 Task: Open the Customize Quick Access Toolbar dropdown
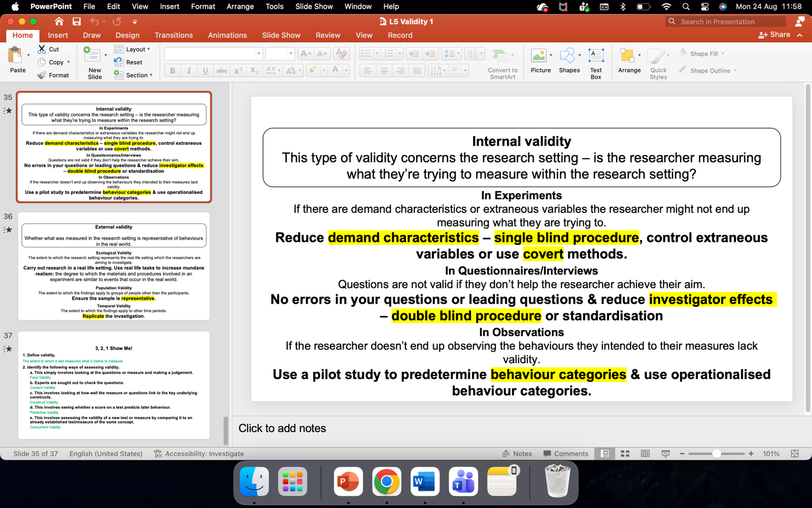134,22
